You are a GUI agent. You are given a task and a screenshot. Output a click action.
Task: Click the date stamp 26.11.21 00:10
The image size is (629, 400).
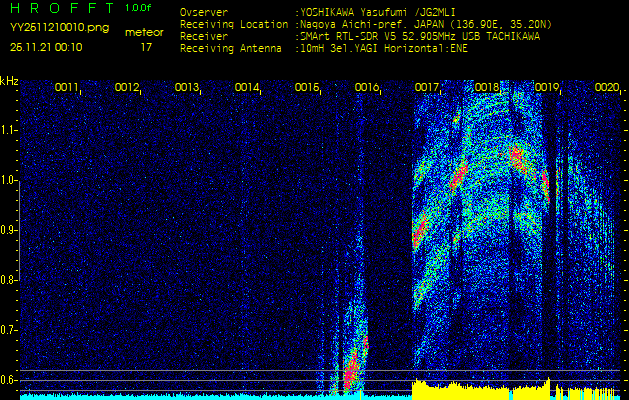tap(46, 47)
